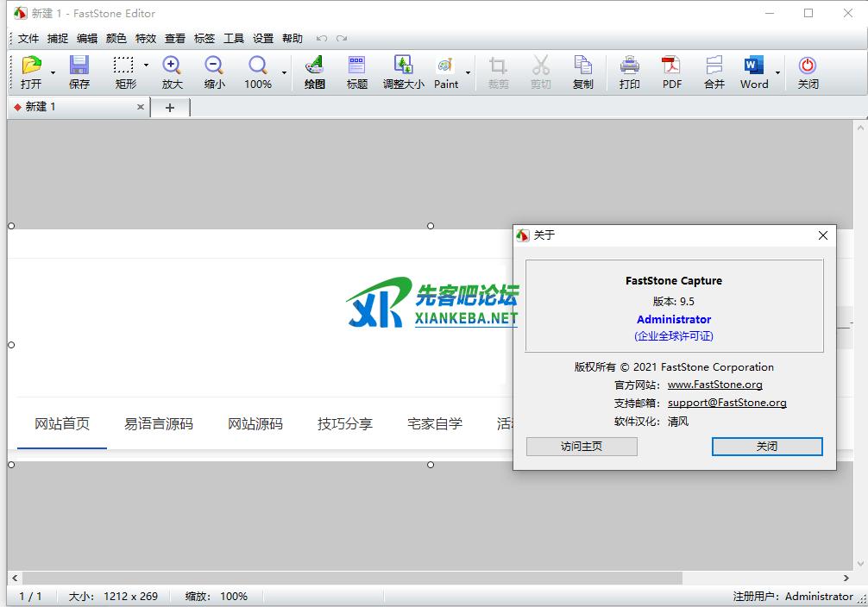The image size is (868, 607).
Task: Select the Zoom In (放大) tool
Action: pos(172,66)
